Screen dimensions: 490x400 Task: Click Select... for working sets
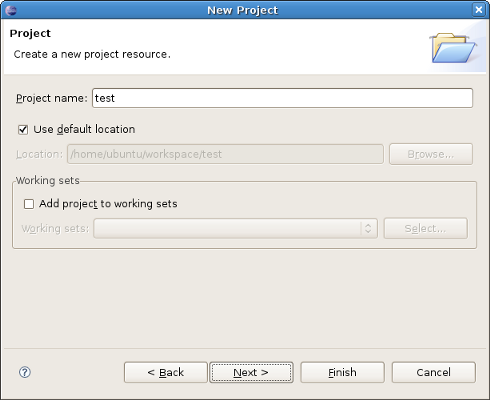(425, 228)
